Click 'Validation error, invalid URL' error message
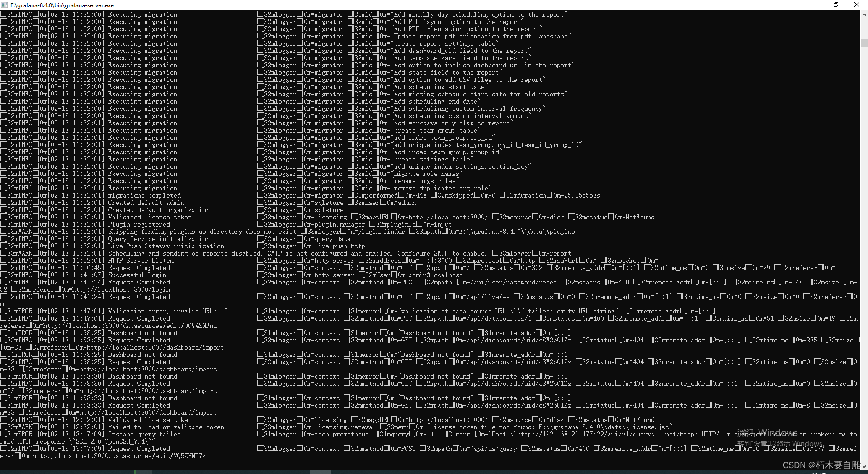Image resolution: width=868 pixels, height=474 pixels. [x=168, y=311]
